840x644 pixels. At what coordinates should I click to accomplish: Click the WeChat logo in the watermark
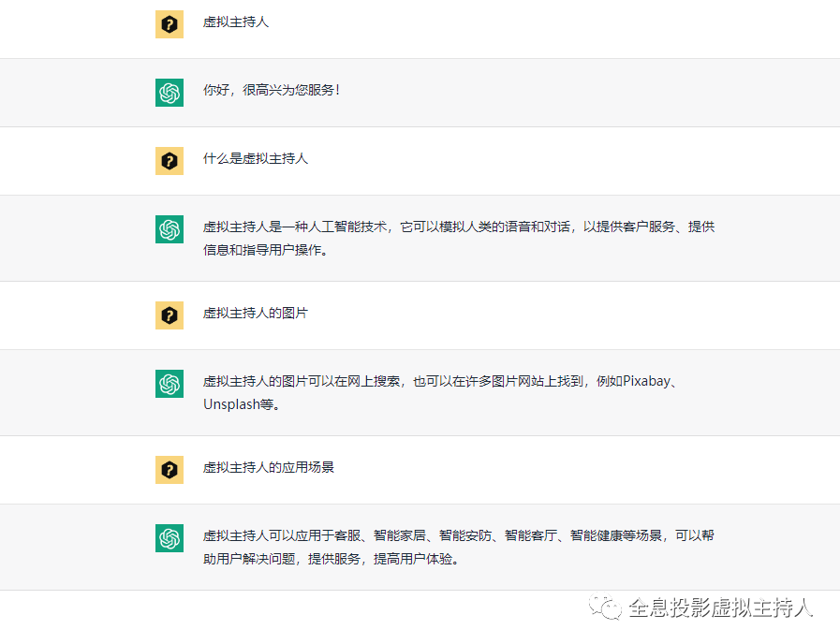605,607
